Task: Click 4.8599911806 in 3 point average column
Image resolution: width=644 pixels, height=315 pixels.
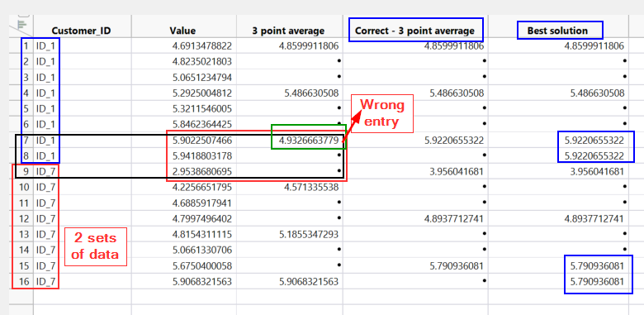Action: 309,46
